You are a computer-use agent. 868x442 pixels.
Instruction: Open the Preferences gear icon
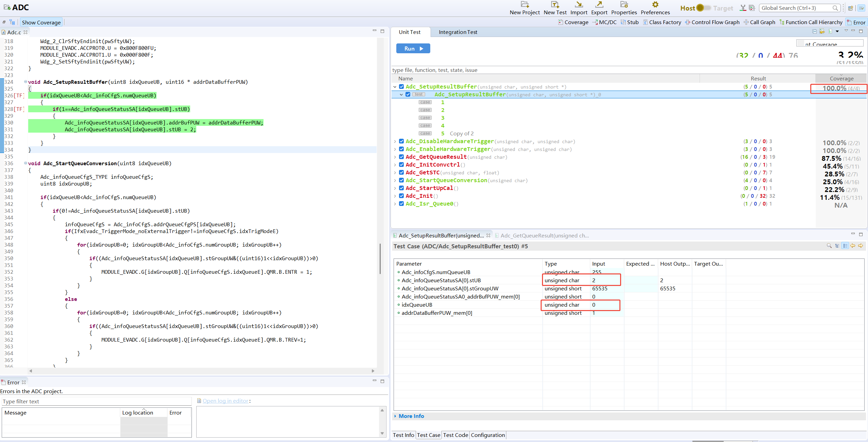tap(655, 5)
